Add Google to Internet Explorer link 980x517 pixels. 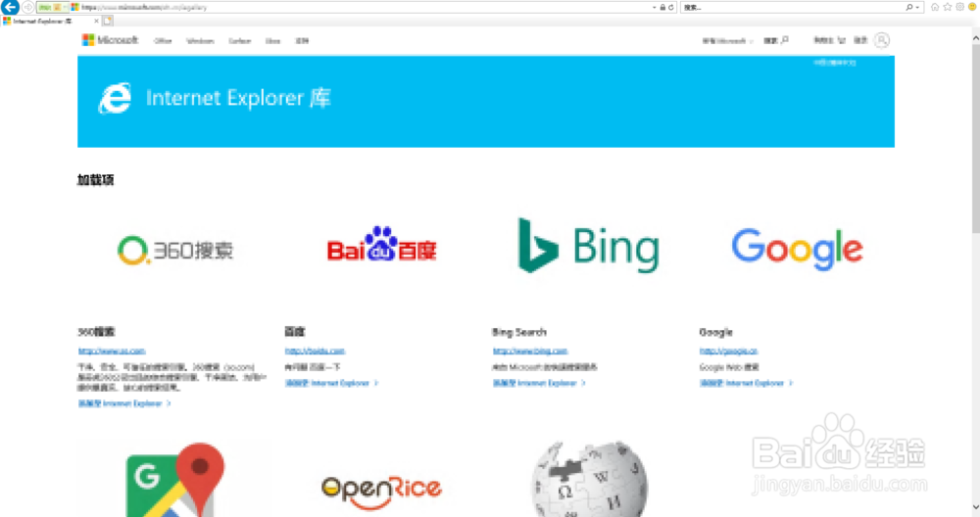(746, 384)
